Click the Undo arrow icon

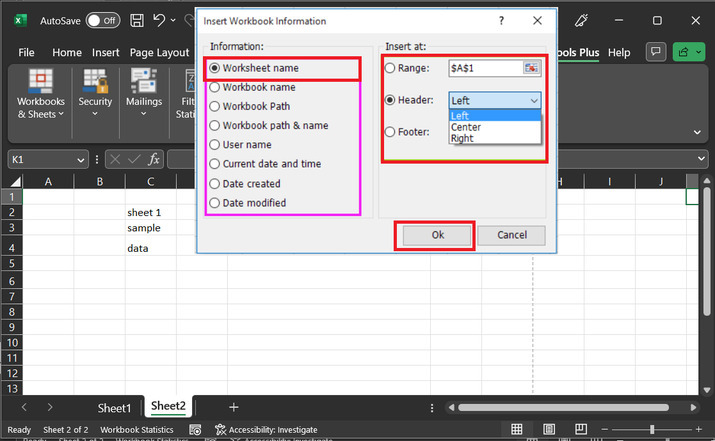[x=159, y=20]
